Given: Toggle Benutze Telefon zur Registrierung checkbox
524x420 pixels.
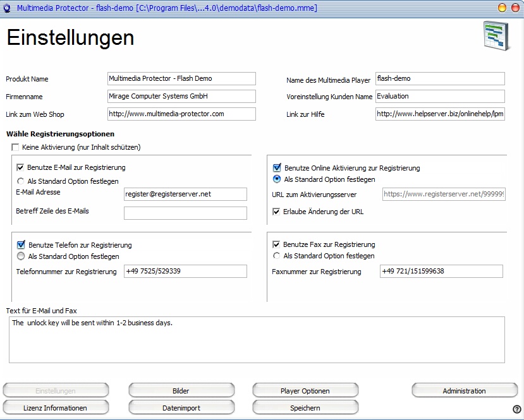Looking at the screenshot, I should (21, 244).
